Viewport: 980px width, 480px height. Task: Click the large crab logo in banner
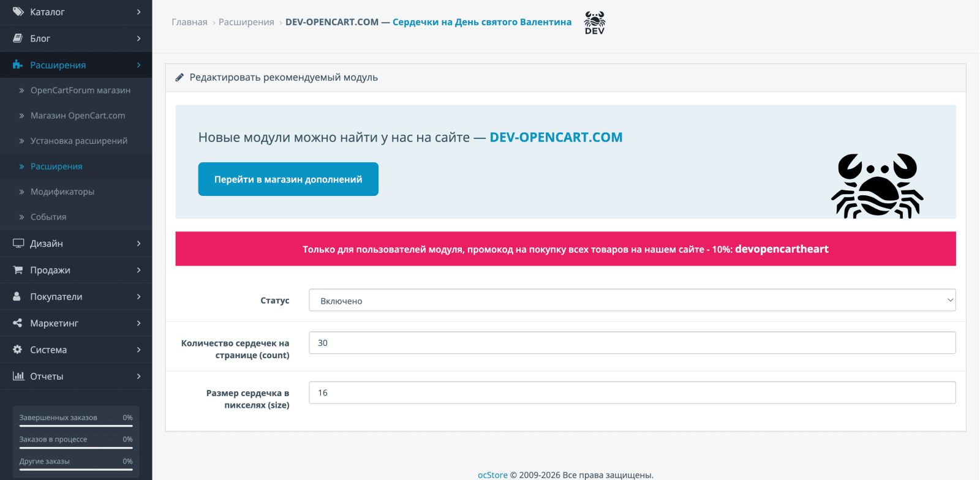[x=877, y=186]
